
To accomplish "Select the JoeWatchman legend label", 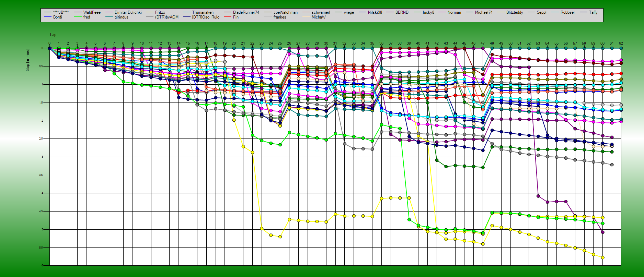I will [285, 12].
